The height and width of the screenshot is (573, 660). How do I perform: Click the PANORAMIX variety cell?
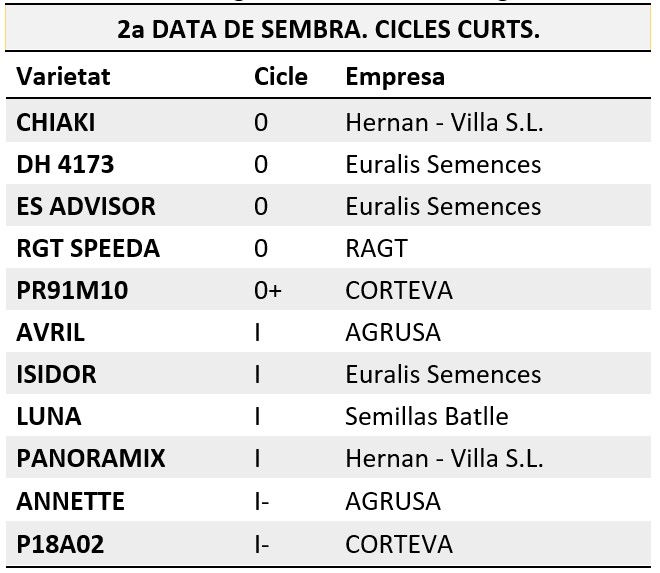tap(90, 458)
